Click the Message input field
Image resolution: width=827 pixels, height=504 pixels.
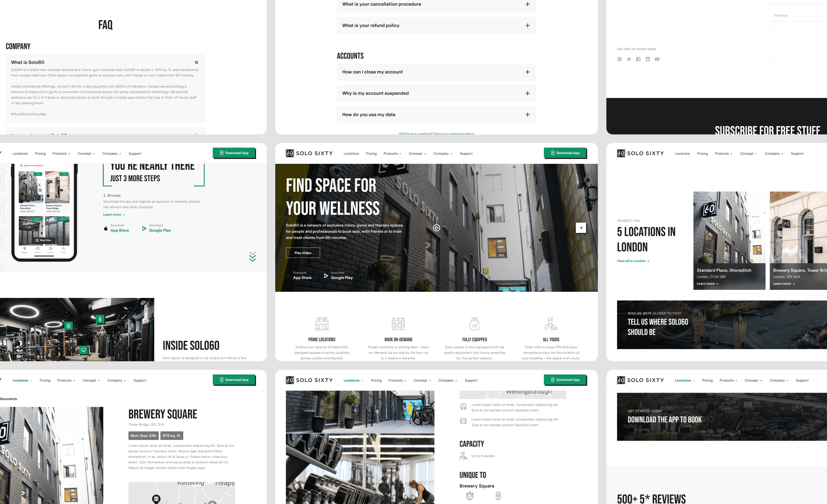(x=798, y=15)
